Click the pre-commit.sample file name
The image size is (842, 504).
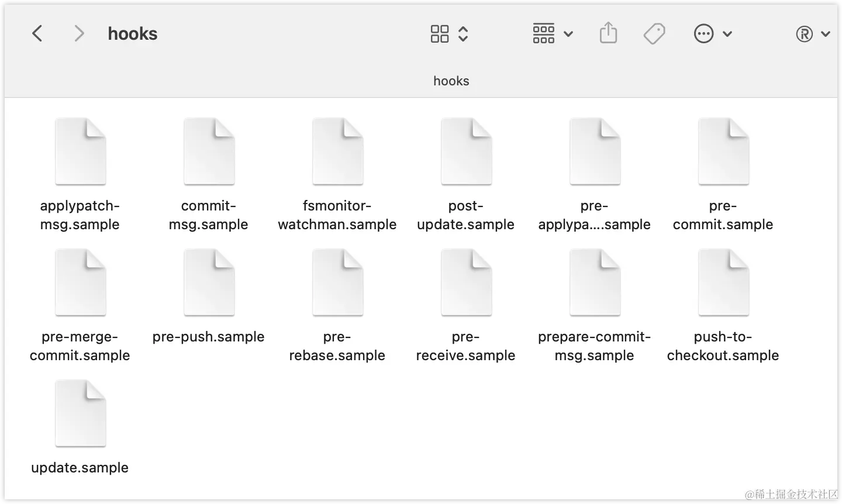point(723,215)
